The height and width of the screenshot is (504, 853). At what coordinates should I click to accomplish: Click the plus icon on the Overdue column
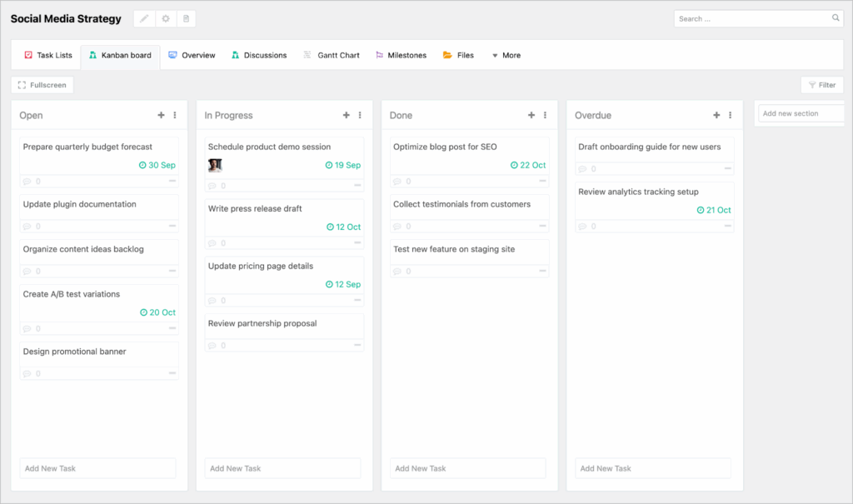point(716,115)
